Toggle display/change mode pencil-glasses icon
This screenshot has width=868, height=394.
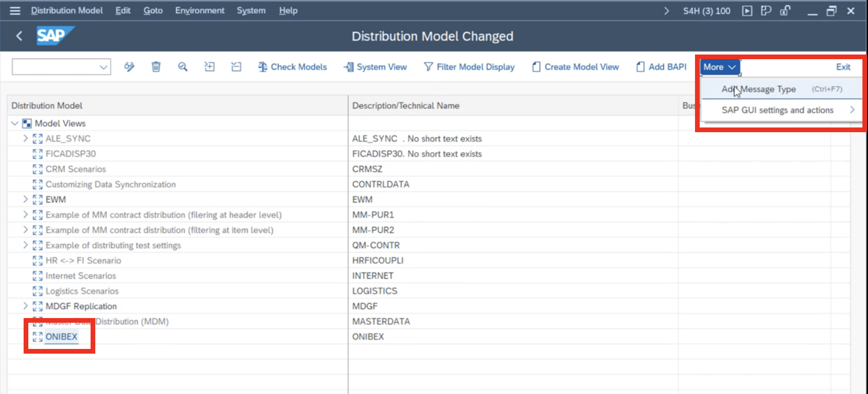point(129,67)
